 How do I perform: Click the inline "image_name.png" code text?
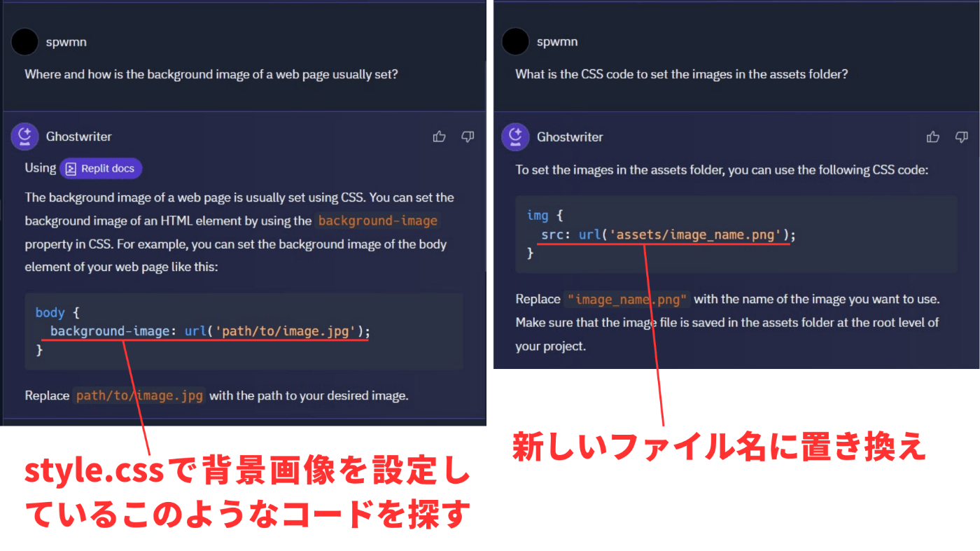pyautogui.click(x=628, y=299)
